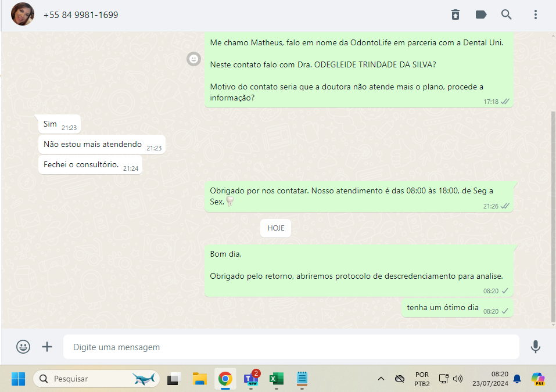Search messages using the magnifier icon

point(507,15)
